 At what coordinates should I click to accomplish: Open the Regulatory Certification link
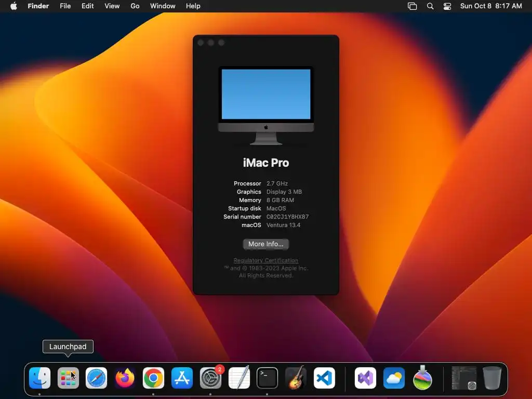coord(266,260)
